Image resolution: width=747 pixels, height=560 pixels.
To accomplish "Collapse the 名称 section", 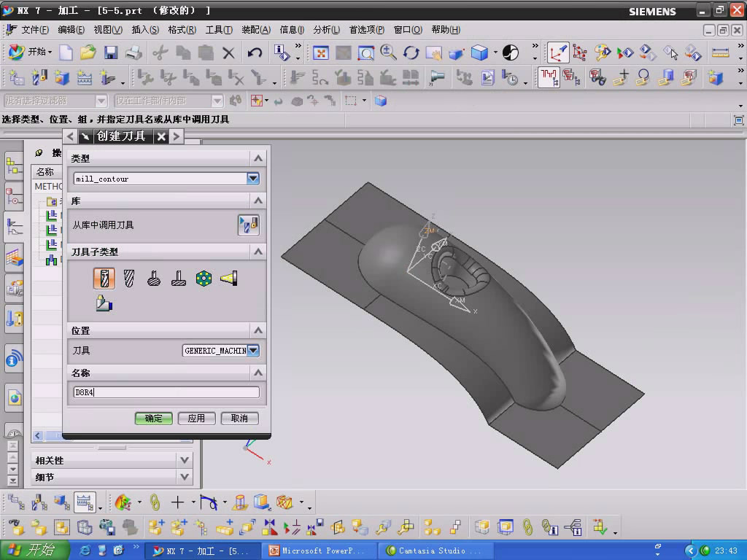I will (258, 373).
